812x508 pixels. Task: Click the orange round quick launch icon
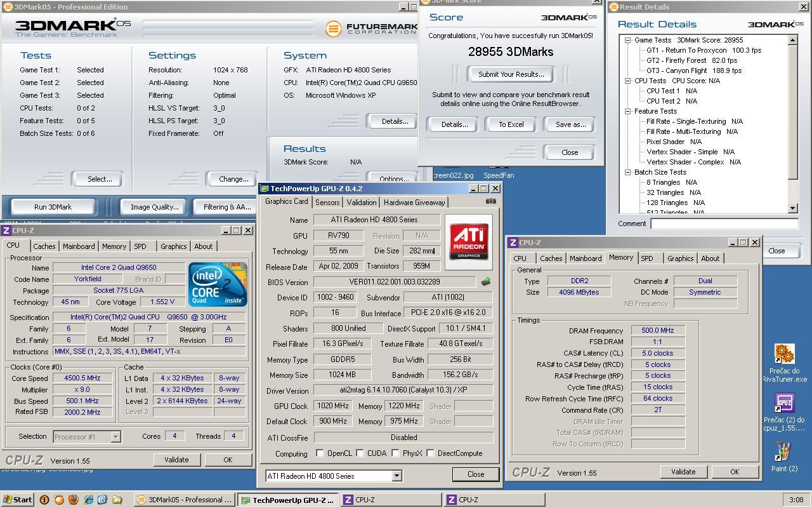(x=59, y=500)
